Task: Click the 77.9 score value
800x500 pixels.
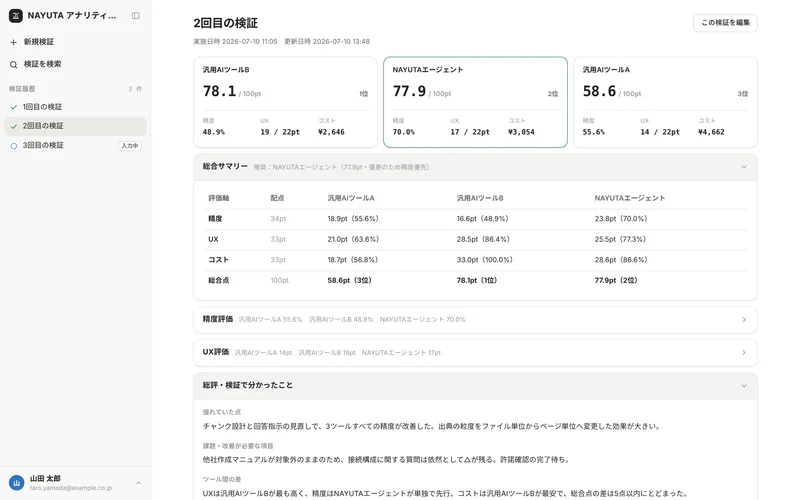Action: click(x=409, y=91)
